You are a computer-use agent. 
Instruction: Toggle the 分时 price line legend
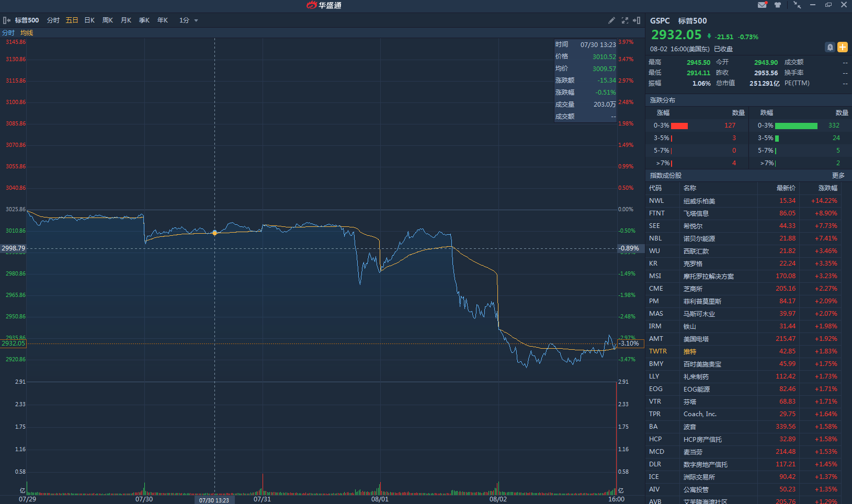tap(8, 33)
